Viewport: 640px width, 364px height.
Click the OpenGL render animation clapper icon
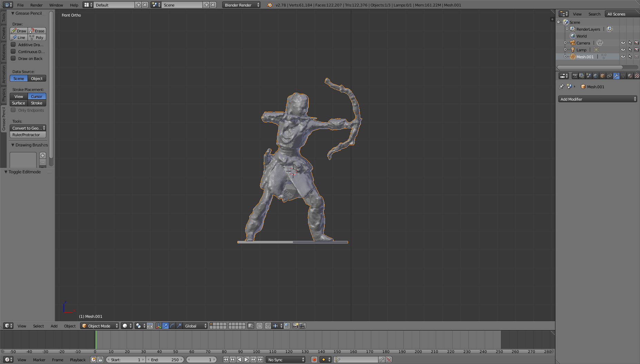pyautogui.click(x=302, y=326)
